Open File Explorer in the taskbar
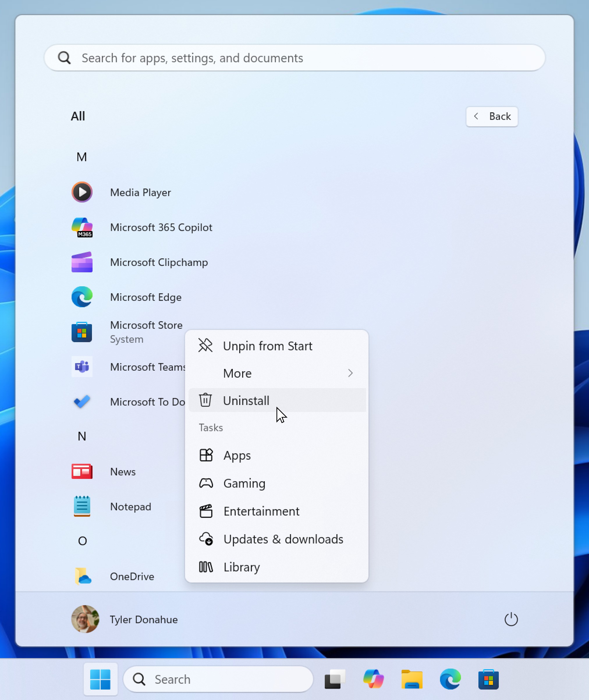Screen dimensions: 589x700 coord(412,679)
